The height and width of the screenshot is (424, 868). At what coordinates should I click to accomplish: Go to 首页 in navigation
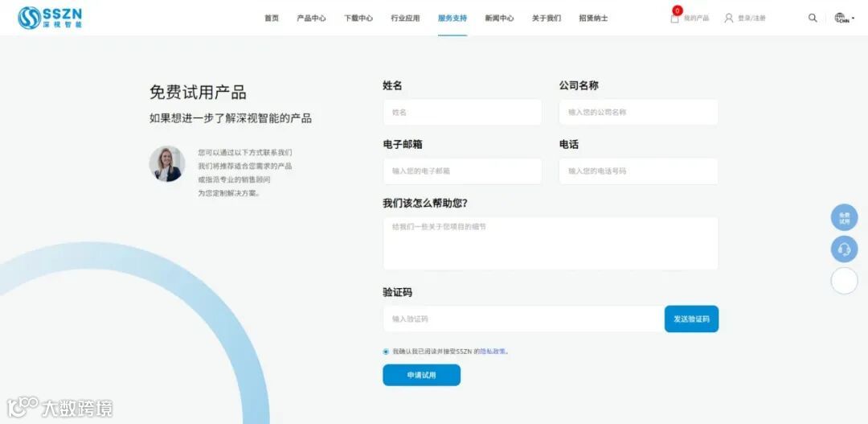[272, 19]
